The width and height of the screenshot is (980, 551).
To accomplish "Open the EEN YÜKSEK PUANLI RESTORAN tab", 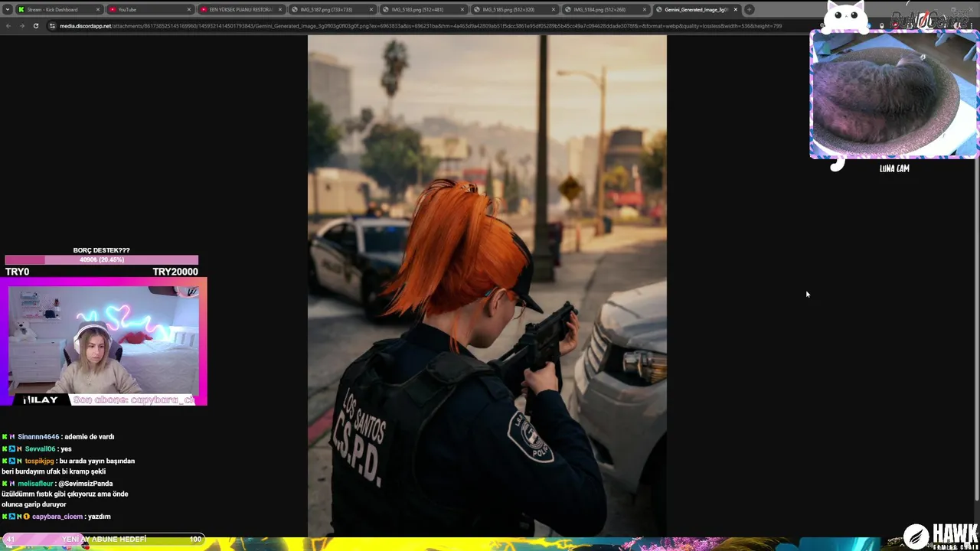I will (x=240, y=10).
